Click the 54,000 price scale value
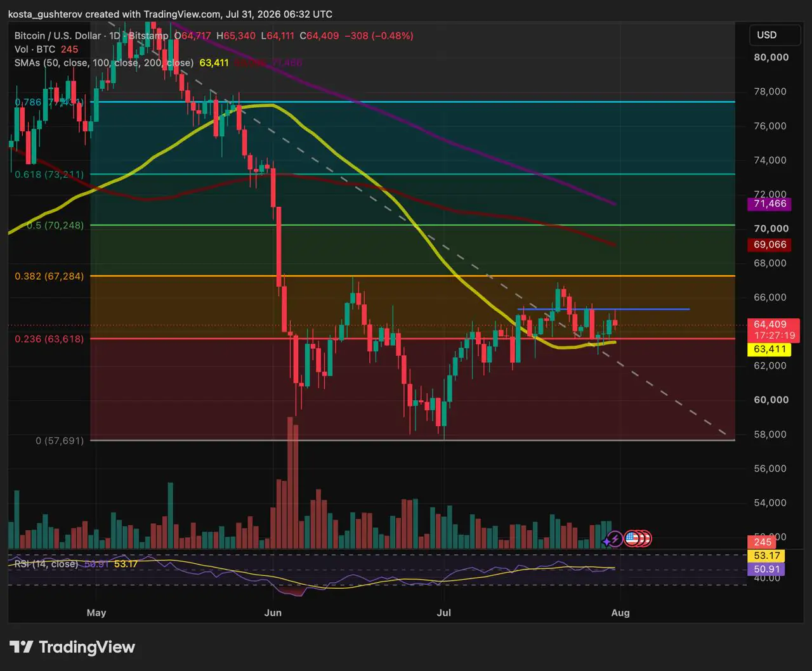Image resolution: width=812 pixels, height=671 pixels. click(x=770, y=502)
